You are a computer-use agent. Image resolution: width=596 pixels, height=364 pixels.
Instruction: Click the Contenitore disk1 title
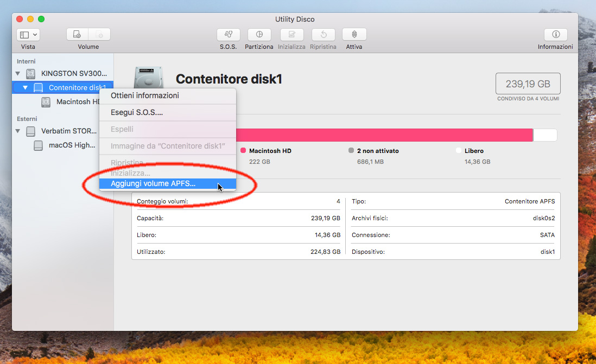tap(229, 79)
